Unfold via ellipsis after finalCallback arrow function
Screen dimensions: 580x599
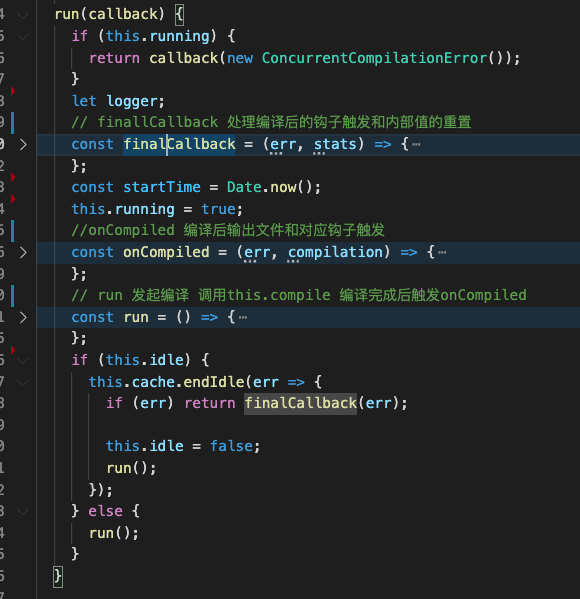pyautogui.click(x=416, y=144)
